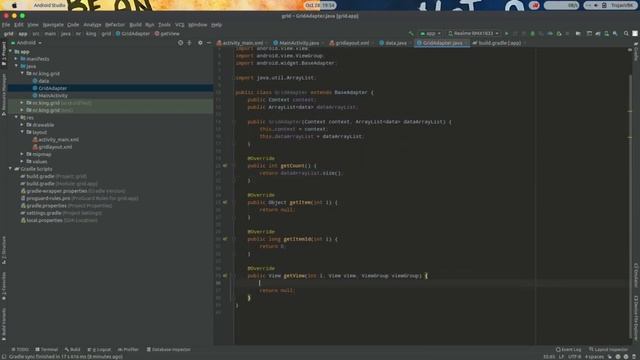Run the app with the Run icon
Screen dimensions: 640x360
click(x=507, y=33)
